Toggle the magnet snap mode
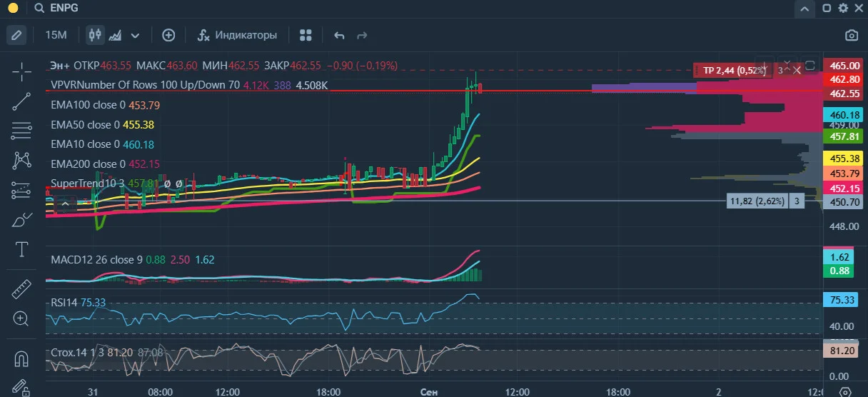This screenshot has height=397, width=868. coord(22,358)
